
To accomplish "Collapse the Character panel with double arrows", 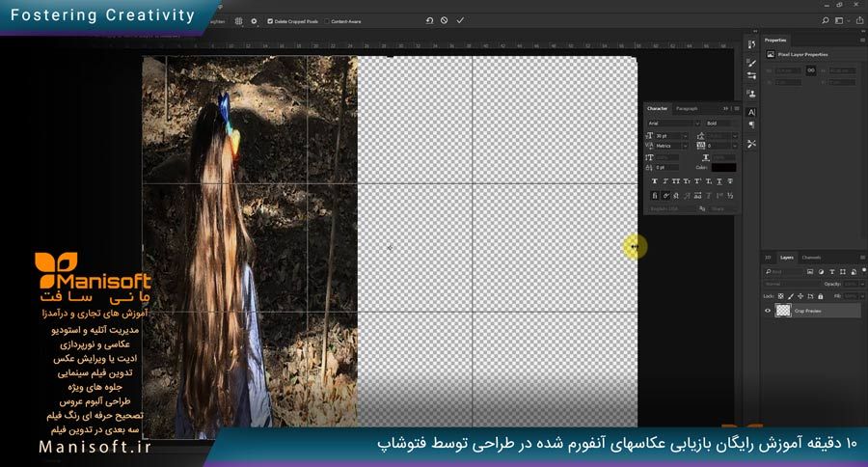I will click(725, 109).
